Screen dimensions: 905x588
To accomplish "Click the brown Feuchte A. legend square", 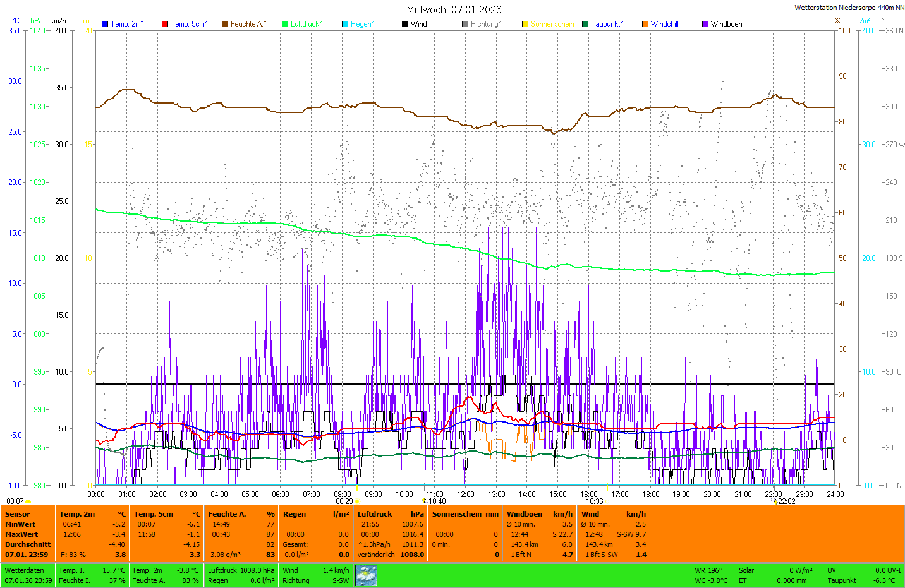I will pyautogui.click(x=225, y=24).
